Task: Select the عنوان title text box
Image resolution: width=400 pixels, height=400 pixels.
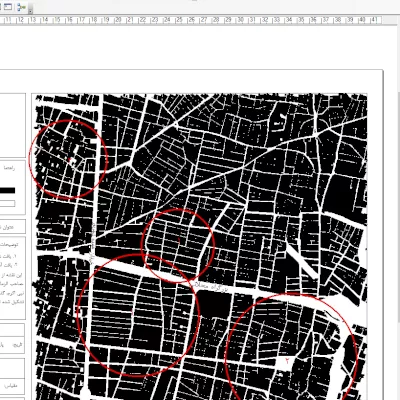Action: tap(12, 227)
